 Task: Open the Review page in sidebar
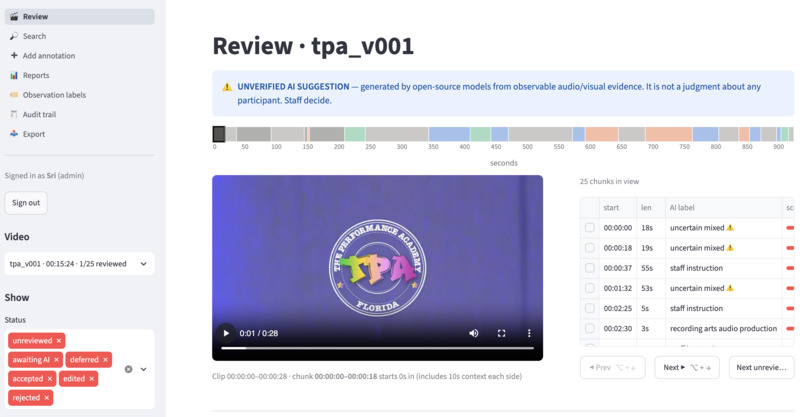79,16
